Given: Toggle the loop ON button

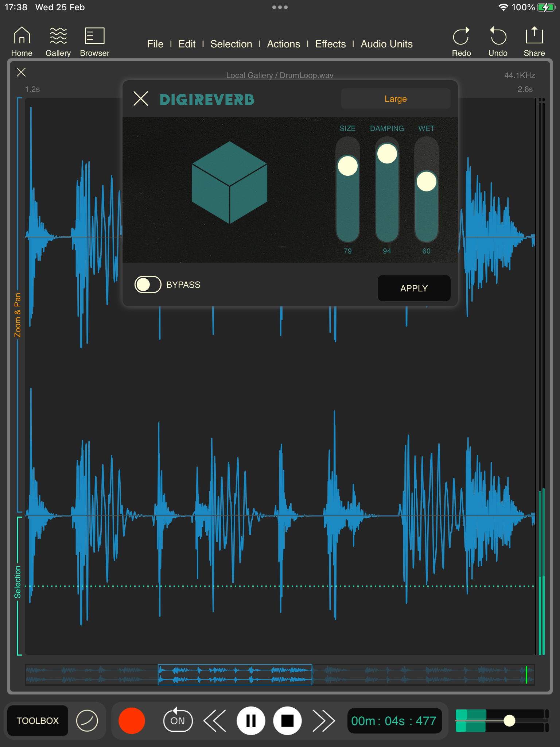Looking at the screenshot, I should click(x=178, y=720).
